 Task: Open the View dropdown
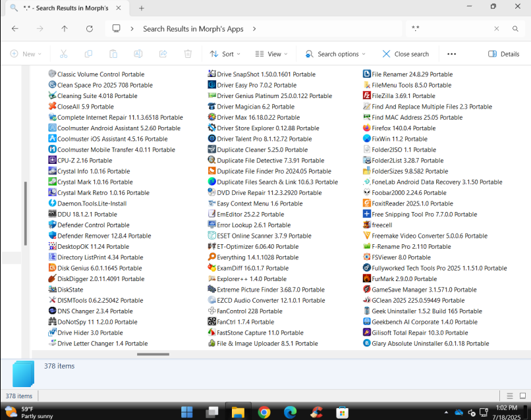tap(271, 54)
